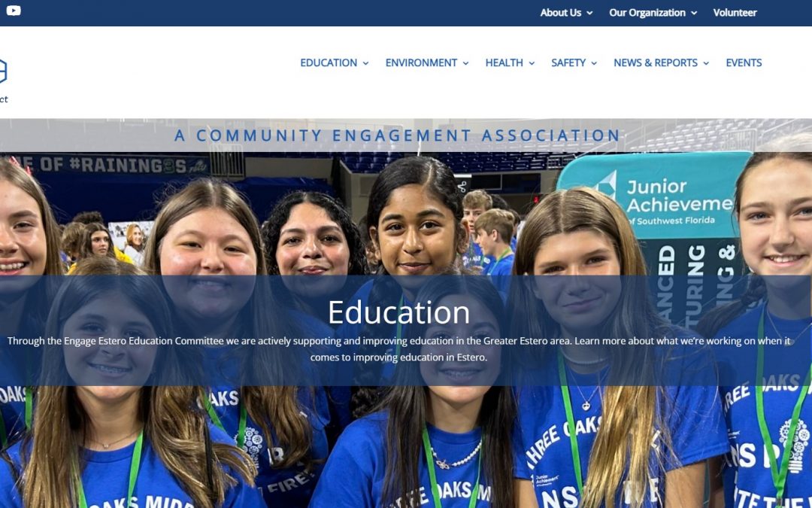Viewport: 812px width, 508px height.
Task: Open the Safety menu
Action: pyautogui.click(x=568, y=62)
